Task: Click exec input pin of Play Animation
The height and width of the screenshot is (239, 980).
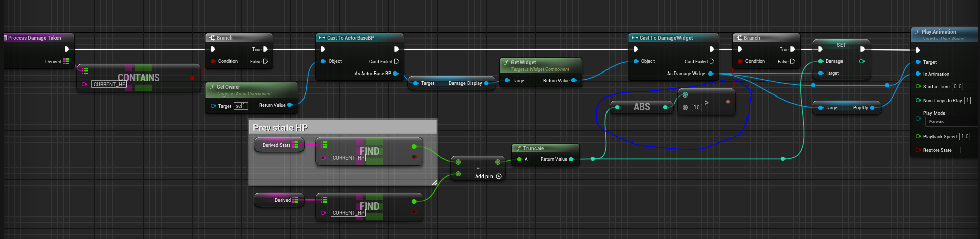Action: (918, 50)
